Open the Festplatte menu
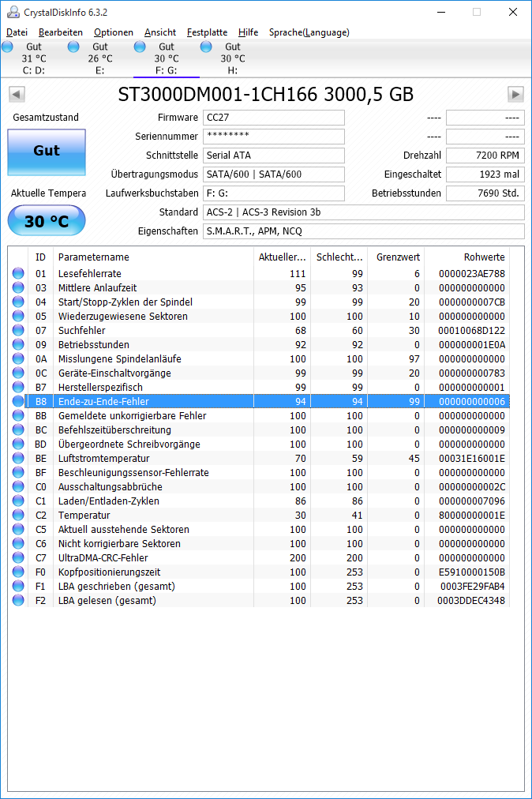This screenshot has width=532, height=799. pyautogui.click(x=207, y=32)
